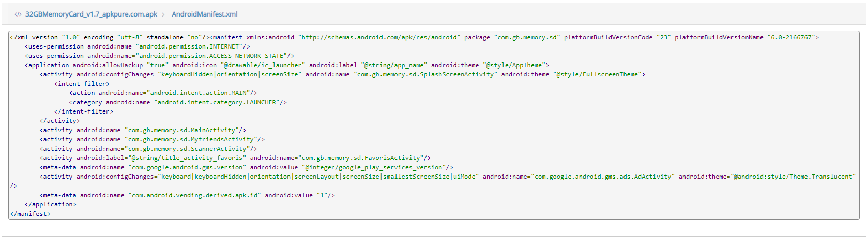Viewport: 868px width, 240px height.
Task: Click the android.permission.INTERNET line
Action: click(x=137, y=46)
